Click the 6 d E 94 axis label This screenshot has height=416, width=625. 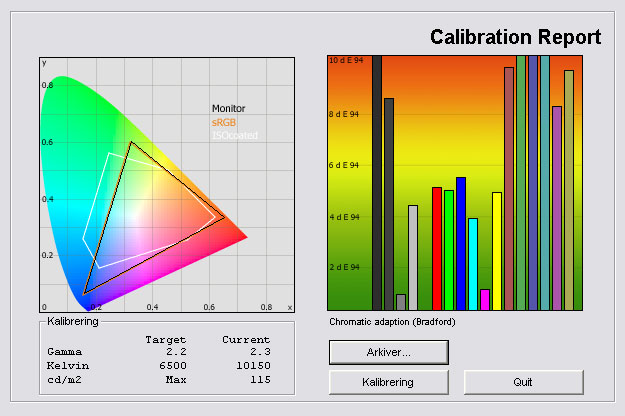click(344, 165)
